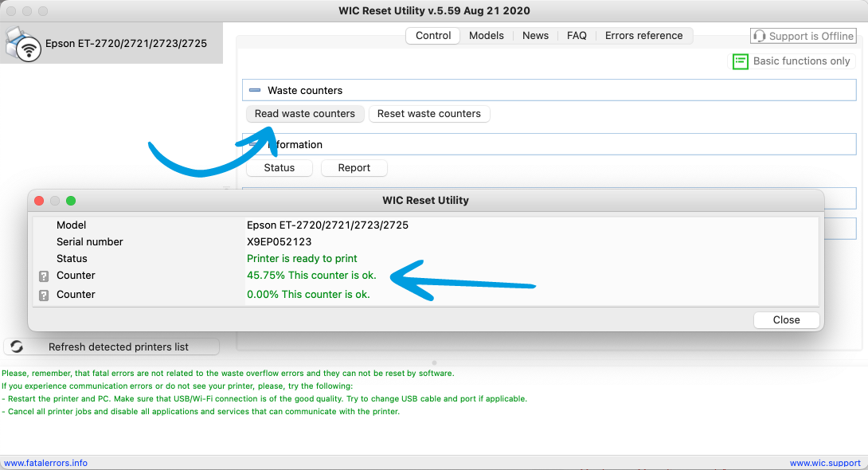Click dialog's model value Epson ET-2720/2721/2723/2725
This screenshot has height=470, width=868.
coord(327,225)
